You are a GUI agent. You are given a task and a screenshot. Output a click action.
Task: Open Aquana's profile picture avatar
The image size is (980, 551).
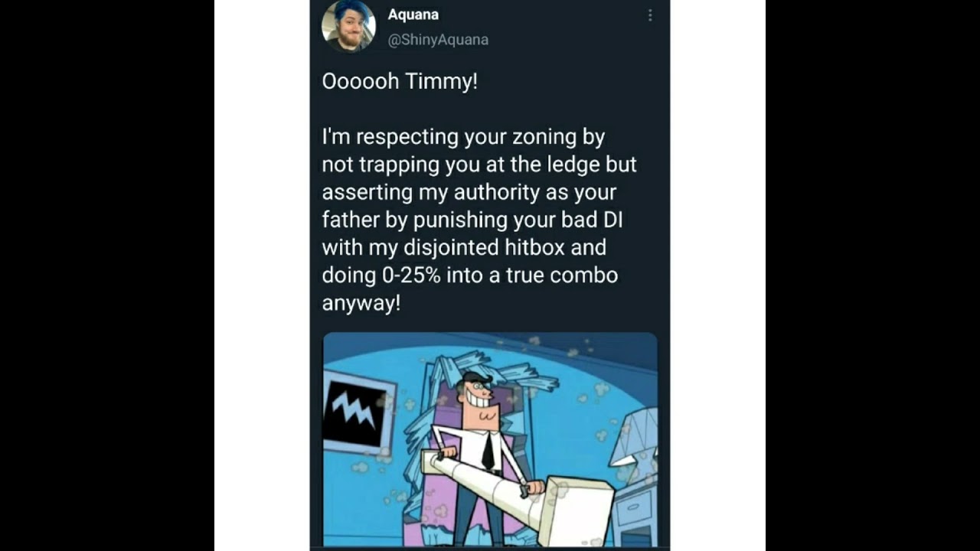click(x=349, y=26)
